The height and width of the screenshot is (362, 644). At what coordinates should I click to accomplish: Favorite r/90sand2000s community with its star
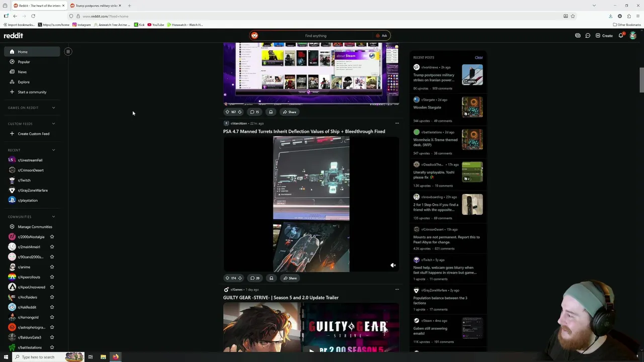(52, 257)
